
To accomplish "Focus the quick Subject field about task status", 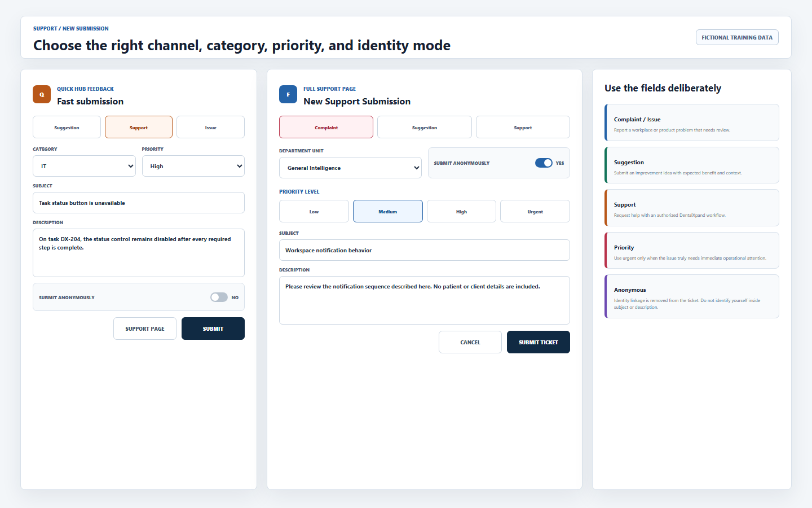I will (x=139, y=203).
